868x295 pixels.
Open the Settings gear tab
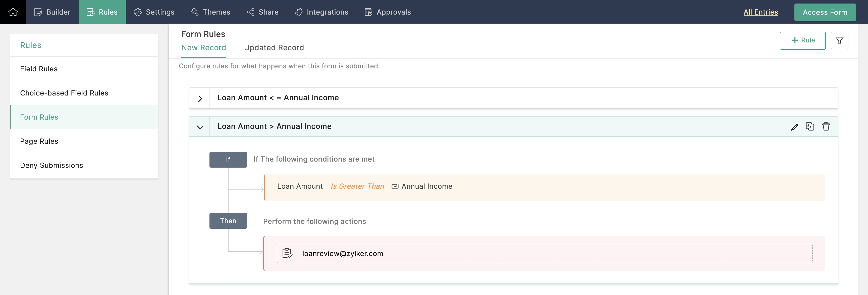154,12
